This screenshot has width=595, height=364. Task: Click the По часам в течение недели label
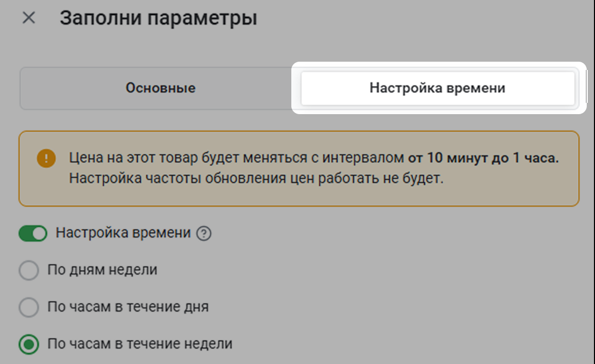pos(139,344)
